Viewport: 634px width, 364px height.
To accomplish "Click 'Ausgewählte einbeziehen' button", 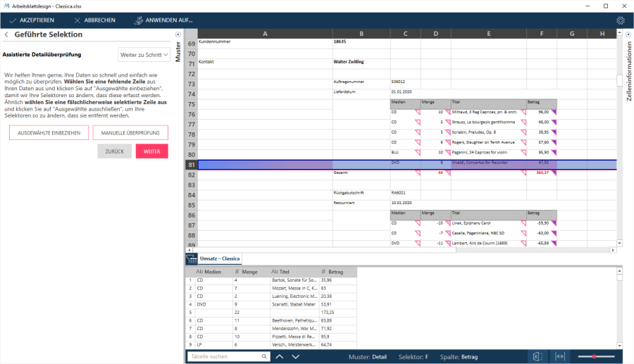I will (49, 133).
